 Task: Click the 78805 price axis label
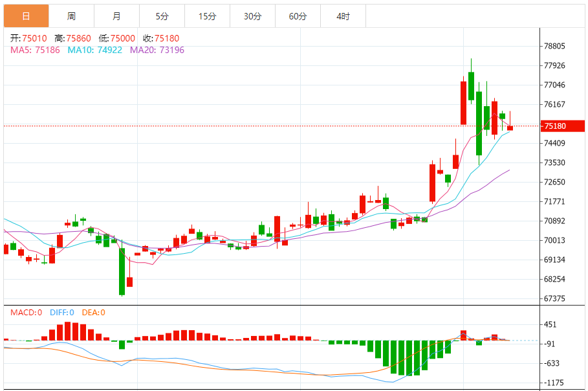click(x=554, y=46)
